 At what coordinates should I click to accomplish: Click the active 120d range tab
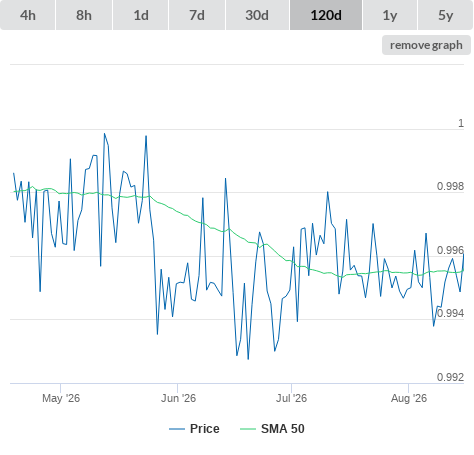(x=326, y=15)
